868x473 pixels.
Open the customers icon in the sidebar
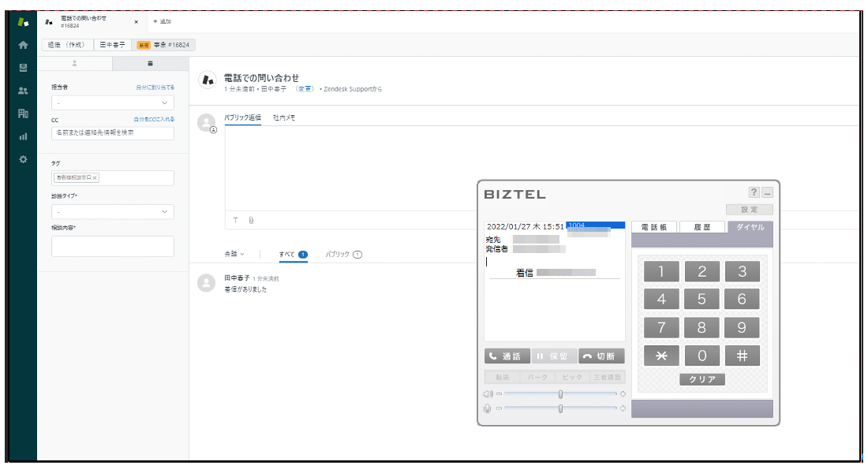[x=23, y=90]
